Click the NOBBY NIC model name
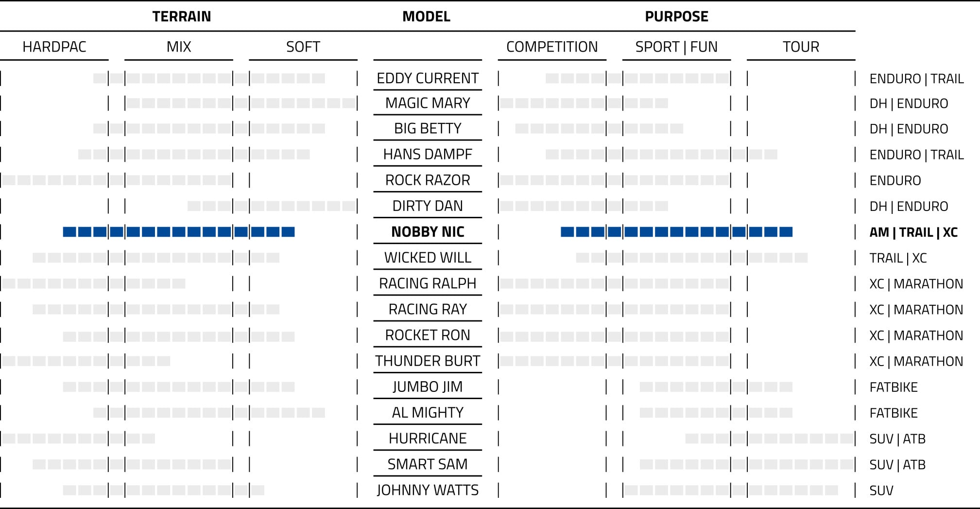 (x=428, y=232)
